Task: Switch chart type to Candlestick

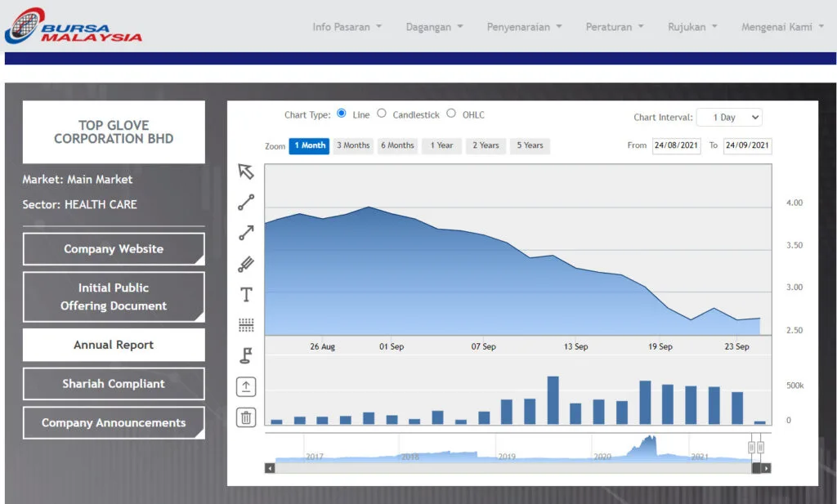Action: (x=382, y=114)
